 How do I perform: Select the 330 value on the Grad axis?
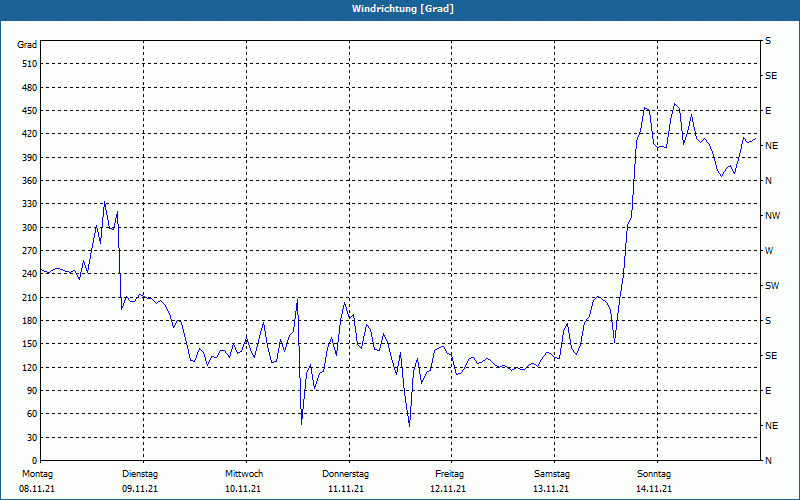[30, 204]
